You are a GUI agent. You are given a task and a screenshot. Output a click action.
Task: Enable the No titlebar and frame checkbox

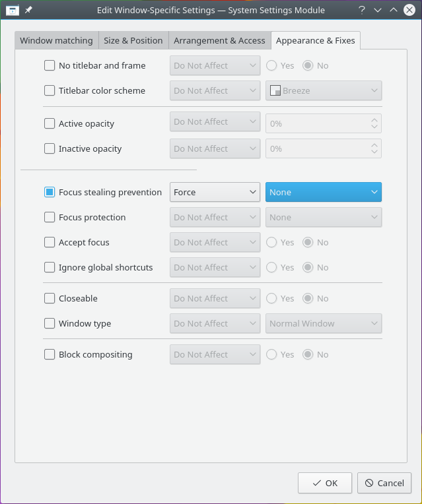(x=50, y=65)
